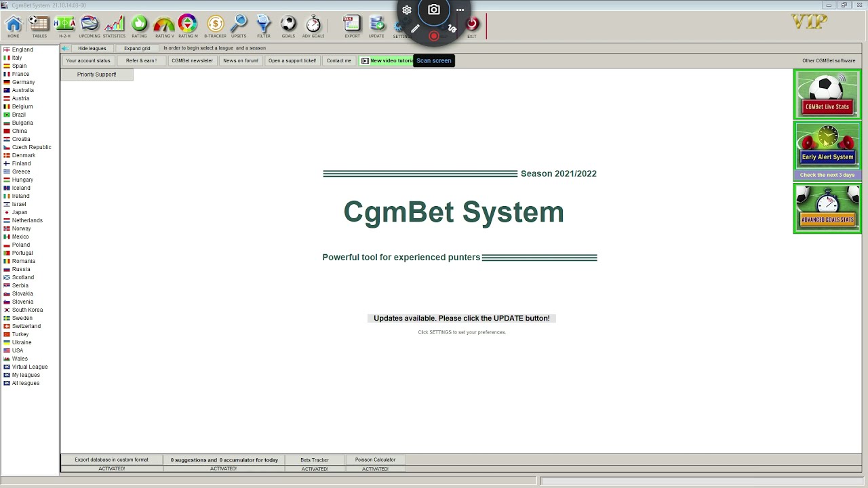Screen dimensions: 868x488
Task: Open the GOALS soccer ball tool
Action: point(288,26)
